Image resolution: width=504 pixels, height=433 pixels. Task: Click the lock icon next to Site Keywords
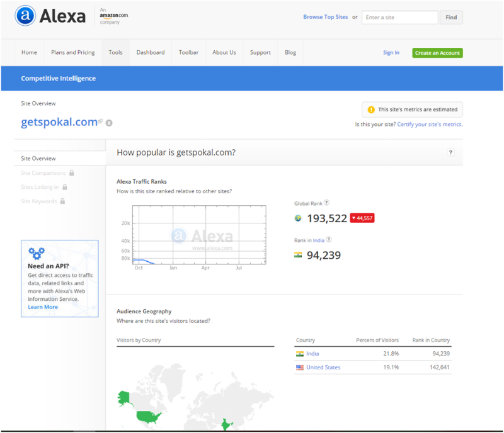tap(62, 201)
